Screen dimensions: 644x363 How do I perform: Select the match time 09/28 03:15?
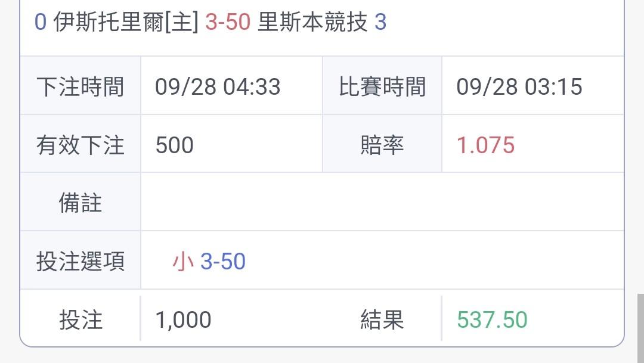pyautogui.click(x=519, y=86)
